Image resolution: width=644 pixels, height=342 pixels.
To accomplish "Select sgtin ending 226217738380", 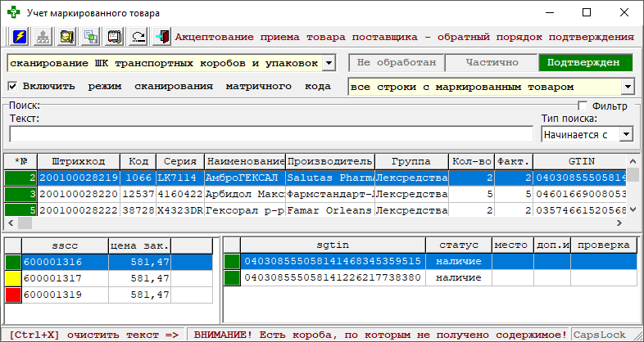I will pos(333,277).
